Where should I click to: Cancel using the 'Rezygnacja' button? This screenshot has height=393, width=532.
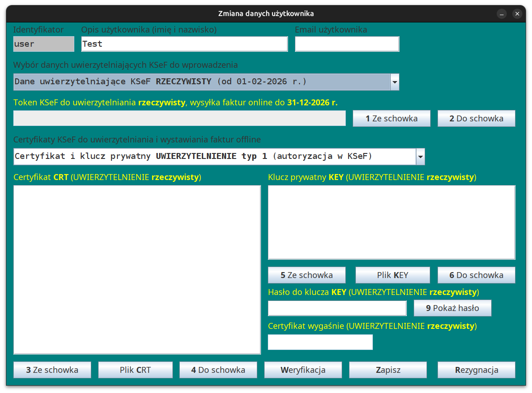pos(476,370)
